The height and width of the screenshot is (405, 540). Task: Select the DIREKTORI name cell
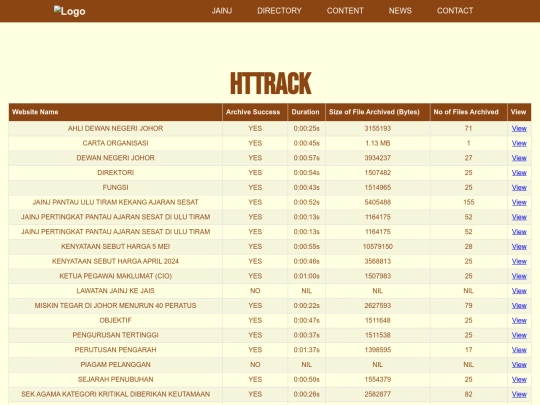(115, 173)
